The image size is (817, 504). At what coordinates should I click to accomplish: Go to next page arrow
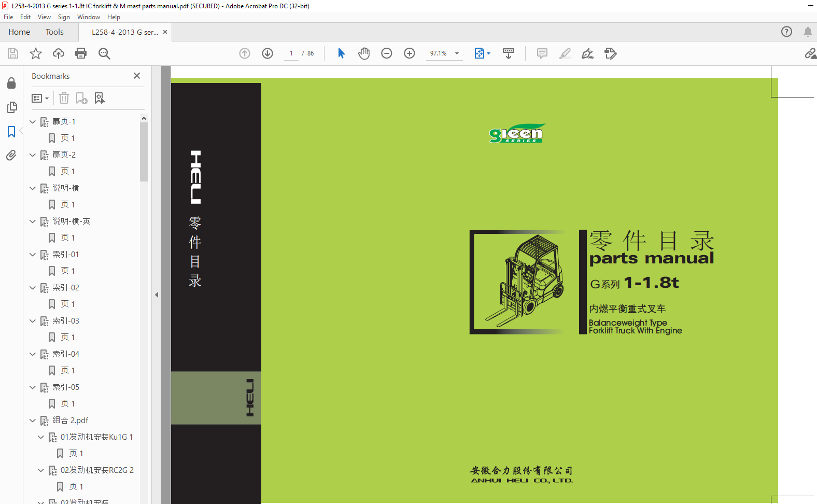click(x=267, y=53)
